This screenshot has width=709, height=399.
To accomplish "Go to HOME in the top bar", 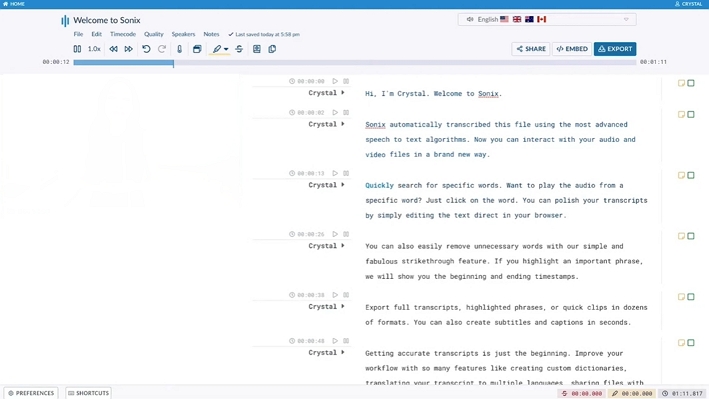I will tap(14, 4).
